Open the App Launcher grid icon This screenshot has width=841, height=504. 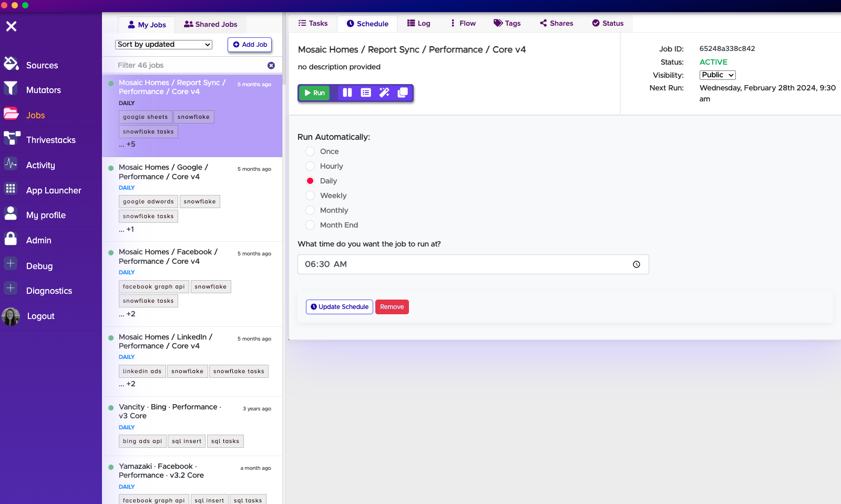click(x=11, y=189)
